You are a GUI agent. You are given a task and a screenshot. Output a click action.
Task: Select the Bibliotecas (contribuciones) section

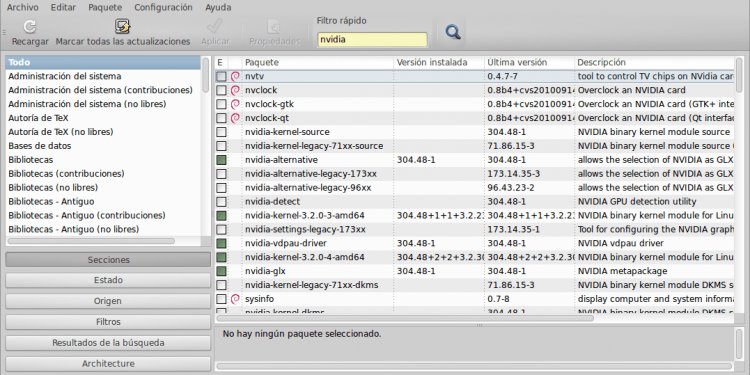pyautogui.click(x=103, y=174)
